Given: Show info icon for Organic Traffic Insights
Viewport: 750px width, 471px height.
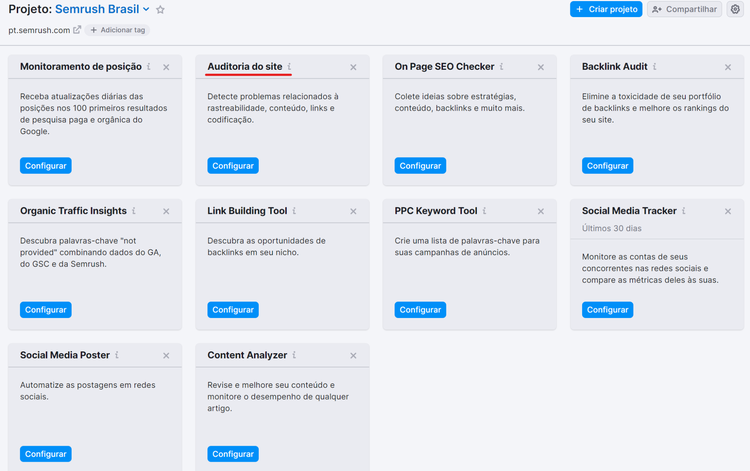Looking at the screenshot, I should coord(133,210).
